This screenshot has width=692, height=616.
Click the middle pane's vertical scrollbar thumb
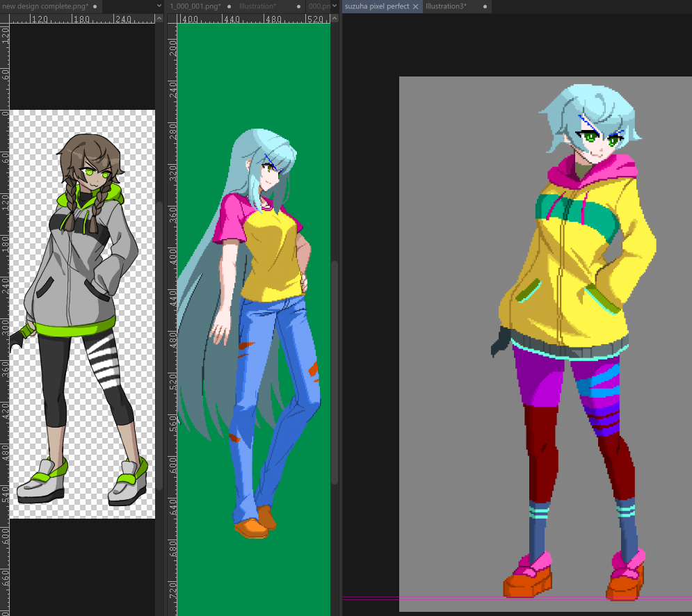[x=335, y=373]
